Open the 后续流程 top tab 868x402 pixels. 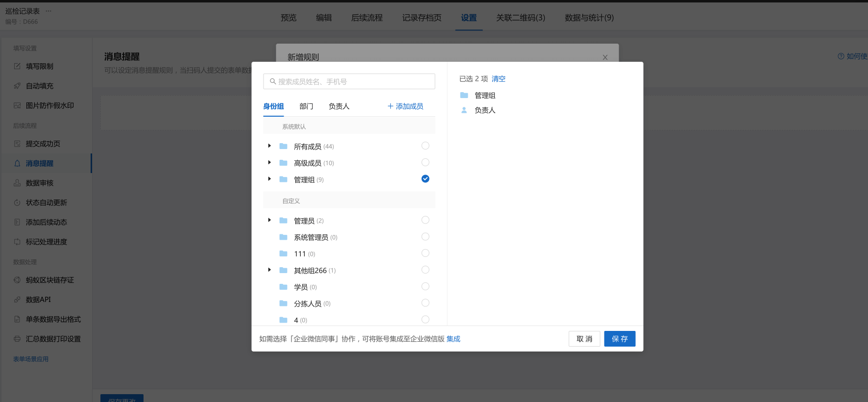click(367, 18)
